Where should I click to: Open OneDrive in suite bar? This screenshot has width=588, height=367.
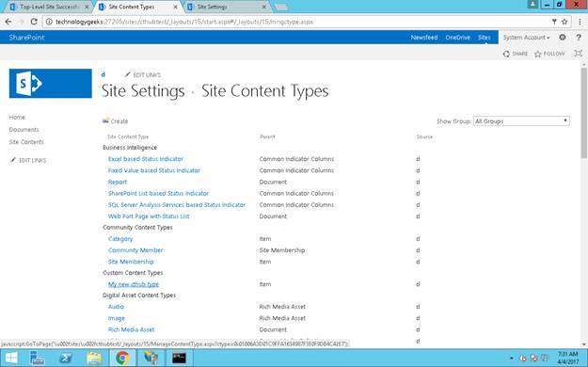pyautogui.click(x=457, y=37)
